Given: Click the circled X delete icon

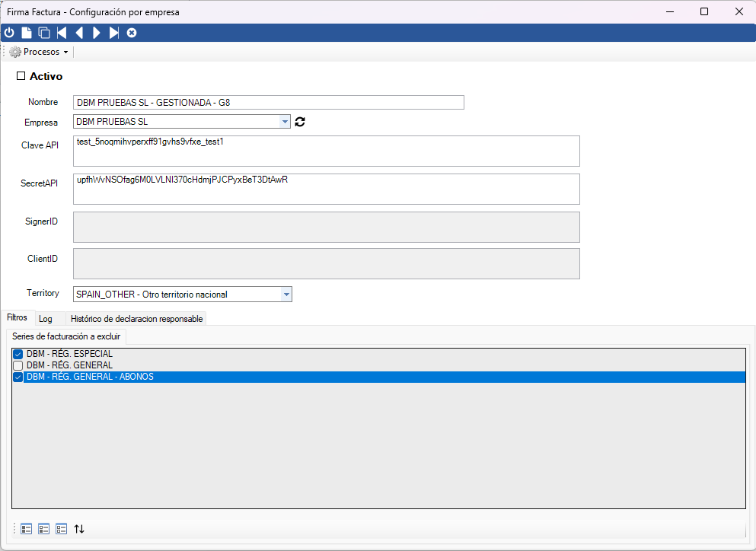Looking at the screenshot, I should [x=132, y=33].
